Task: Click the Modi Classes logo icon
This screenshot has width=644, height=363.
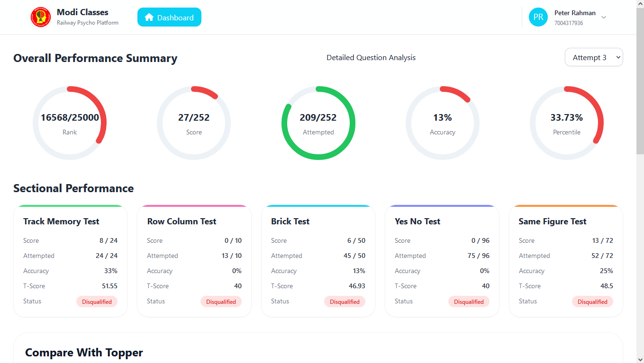Action: coord(41,17)
